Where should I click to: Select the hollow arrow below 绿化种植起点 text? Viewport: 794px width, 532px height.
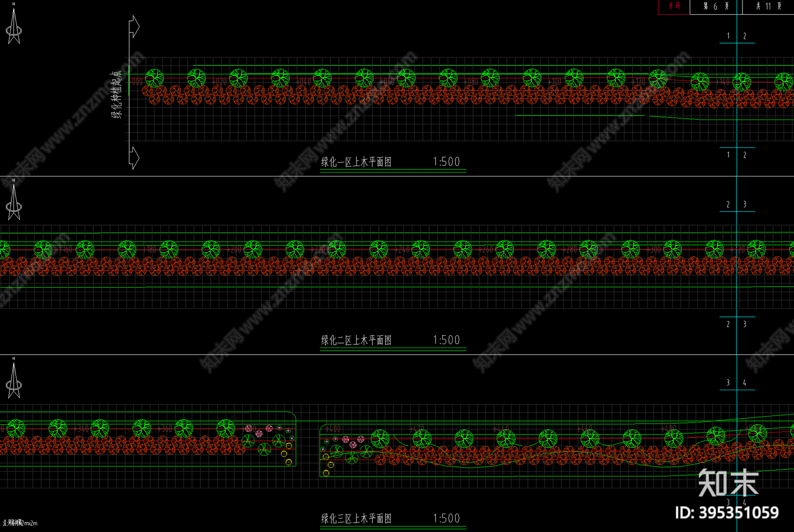click(134, 158)
